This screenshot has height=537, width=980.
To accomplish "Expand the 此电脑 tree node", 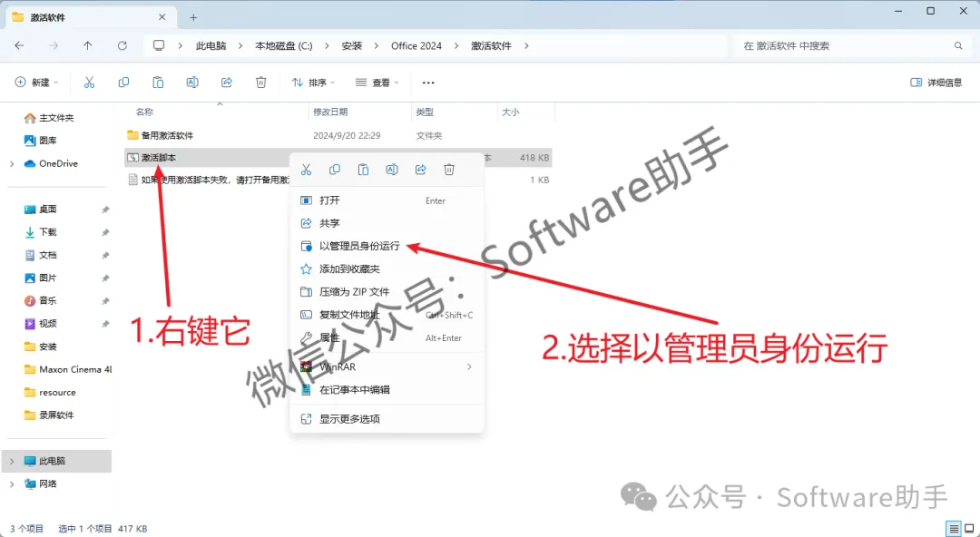I will point(12,462).
